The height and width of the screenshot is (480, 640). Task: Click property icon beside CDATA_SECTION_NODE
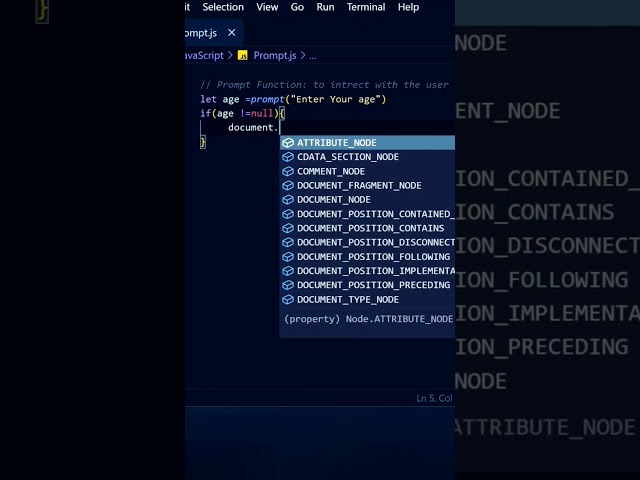(288, 157)
